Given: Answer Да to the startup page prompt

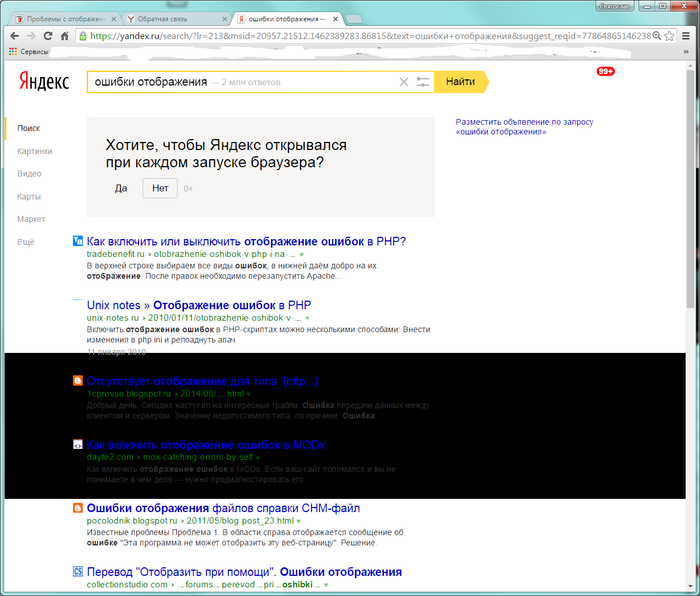Looking at the screenshot, I should [x=121, y=188].
